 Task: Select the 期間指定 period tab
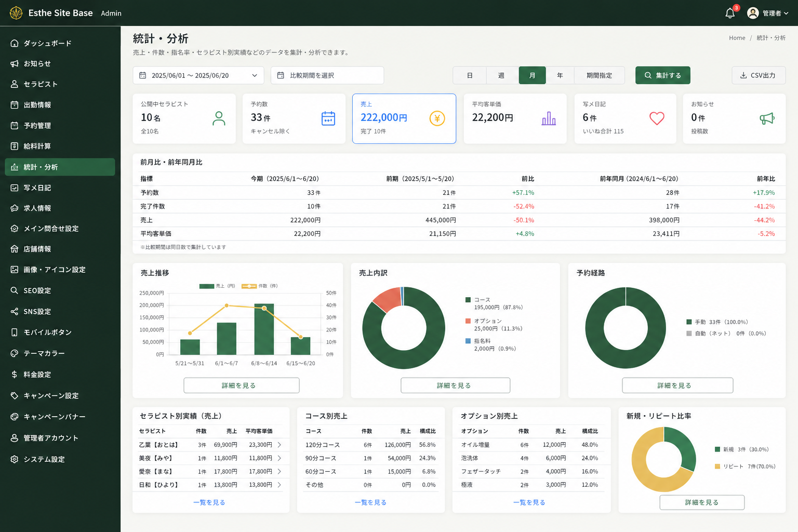coord(599,75)
